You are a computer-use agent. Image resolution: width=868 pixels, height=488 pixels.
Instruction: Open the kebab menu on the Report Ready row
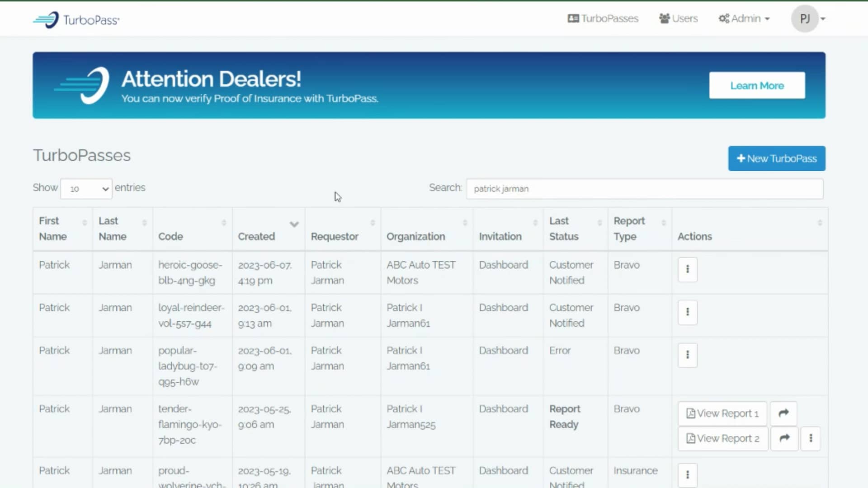click(811, 438)
